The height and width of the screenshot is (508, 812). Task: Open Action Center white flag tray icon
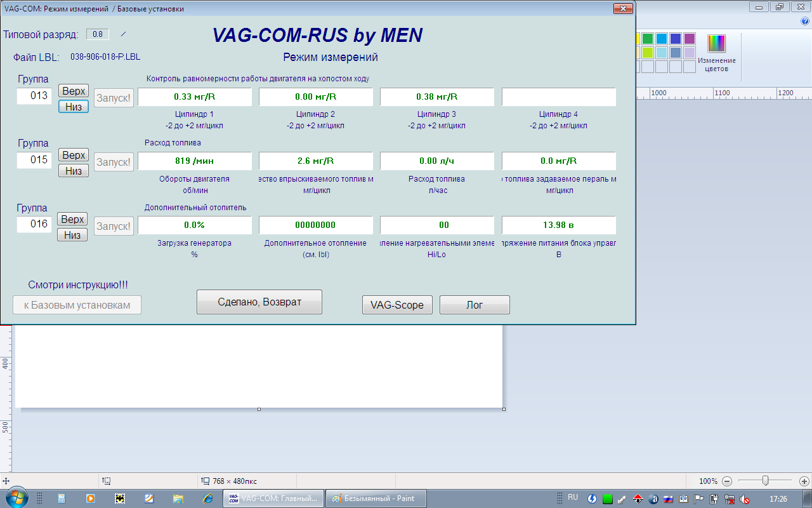pyautogui.click(x=699, y=498)
